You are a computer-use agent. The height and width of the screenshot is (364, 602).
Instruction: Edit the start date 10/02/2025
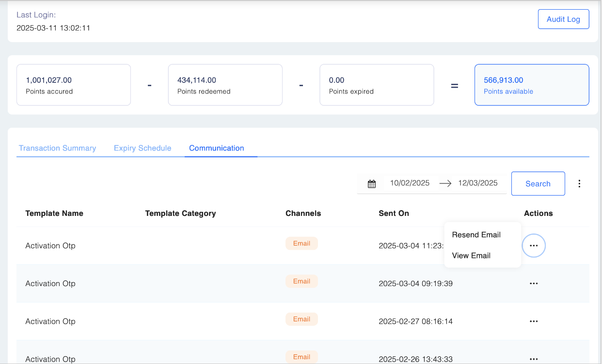410,183
